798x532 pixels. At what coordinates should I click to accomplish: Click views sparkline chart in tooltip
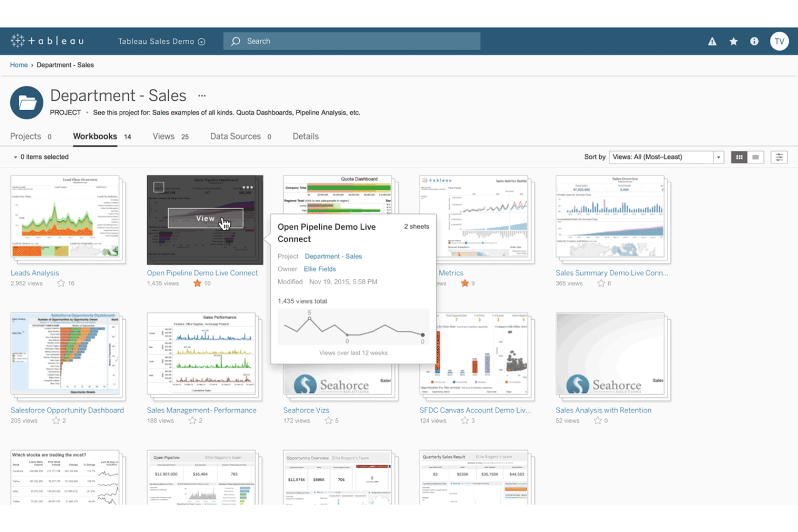point(353,327)
